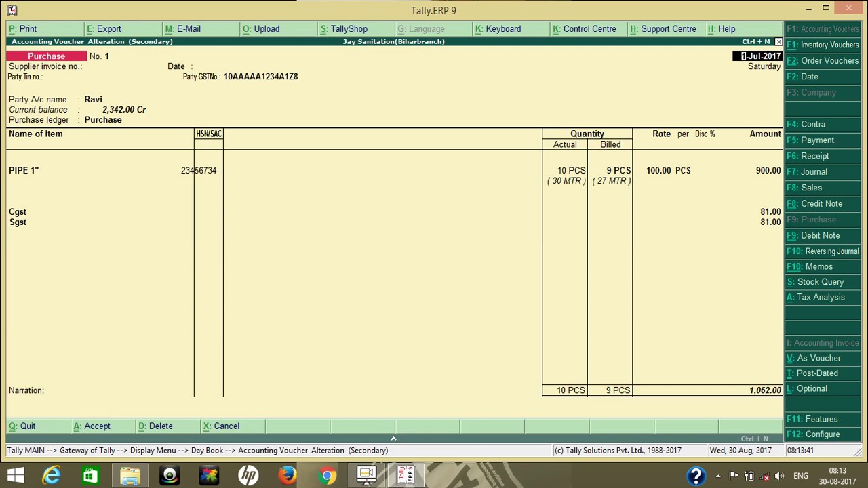Select the F9 Debit Note voucher type

823,235
